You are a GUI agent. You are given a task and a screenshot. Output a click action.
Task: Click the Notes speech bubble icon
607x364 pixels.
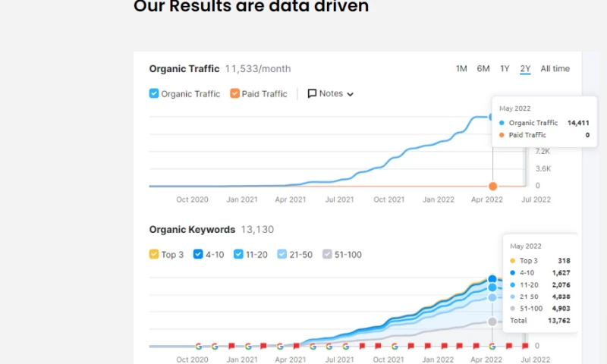(312, 94)
